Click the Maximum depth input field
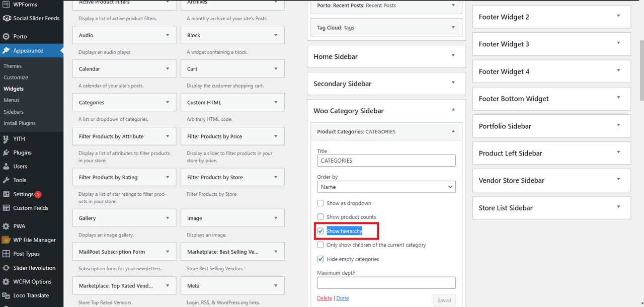The height and width of the screenshot is (307, 644). coord(386,282)
